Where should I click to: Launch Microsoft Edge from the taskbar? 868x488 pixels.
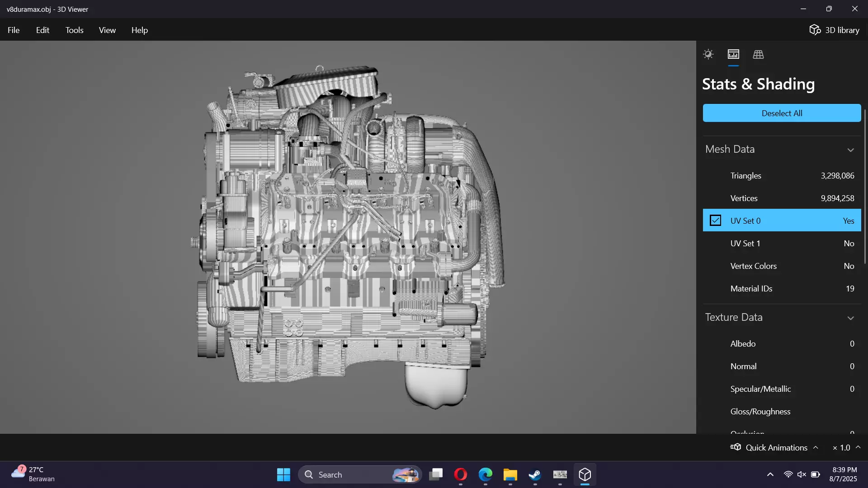point(485,474)
